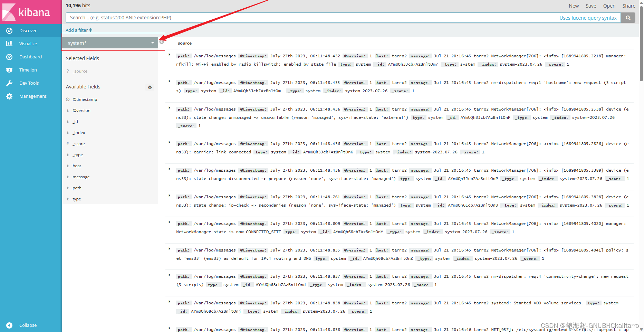Screen dimensions: 644x332
Task: Click clock icon next to @timestamp field
Action: coord(68,99)
